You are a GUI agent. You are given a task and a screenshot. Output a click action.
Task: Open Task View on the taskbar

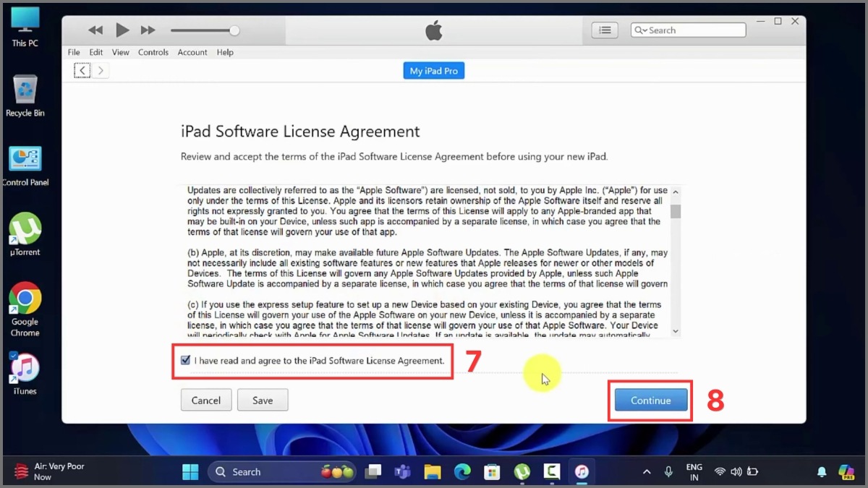[373, 472]
